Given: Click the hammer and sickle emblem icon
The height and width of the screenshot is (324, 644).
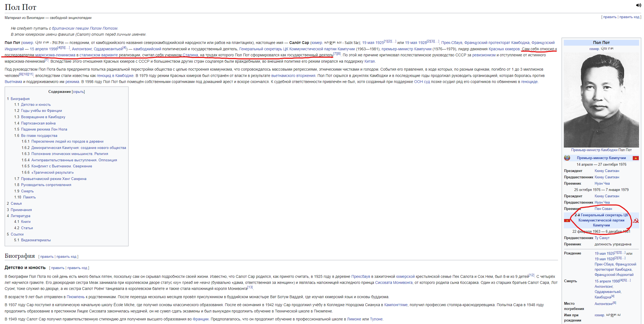Looking at the screenshot, I should coord(635,220).
